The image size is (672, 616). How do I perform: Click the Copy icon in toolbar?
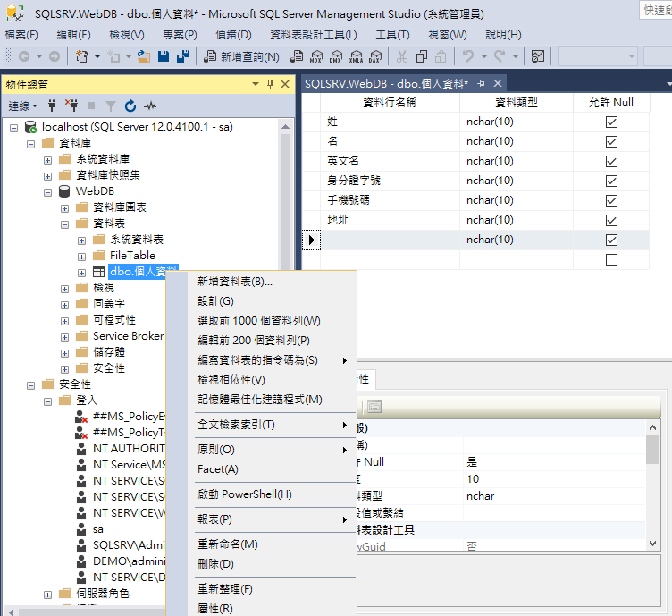click(x=422, y=56)
